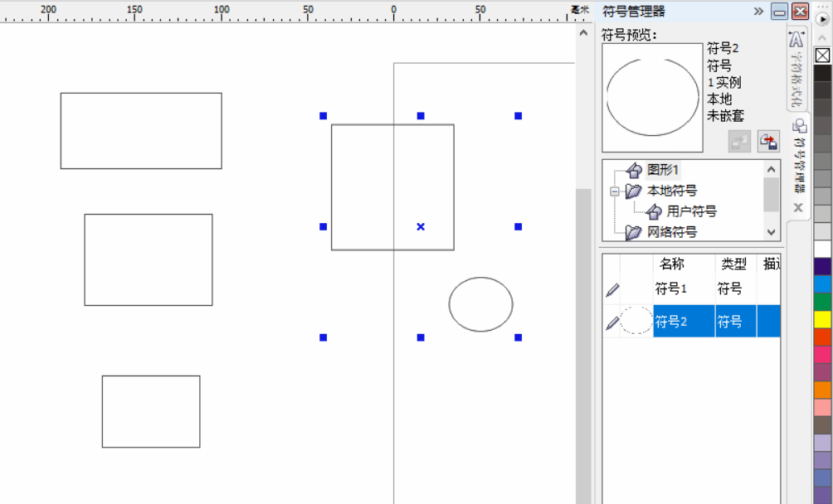Click the 网络符号 folder icon

click(x=634, y=232)
